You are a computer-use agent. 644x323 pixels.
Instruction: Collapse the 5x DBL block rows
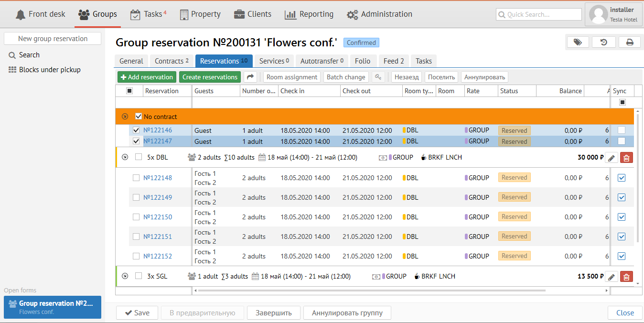[125, 157]
